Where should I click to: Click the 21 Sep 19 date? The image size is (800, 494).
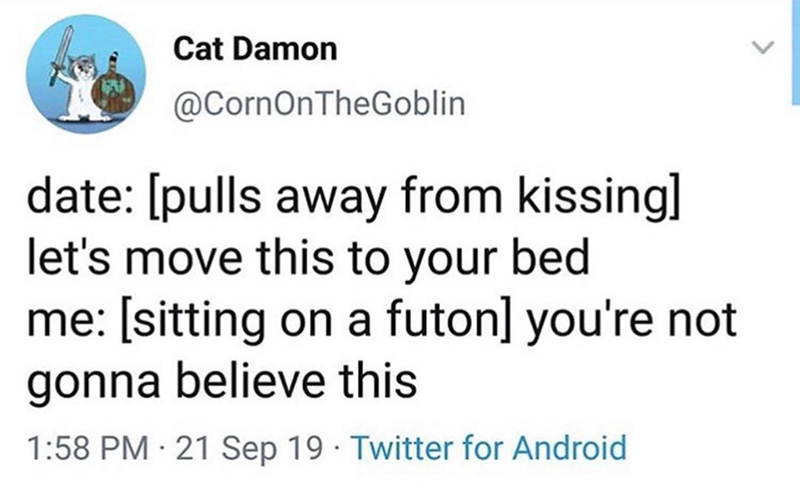coord(226,445)
